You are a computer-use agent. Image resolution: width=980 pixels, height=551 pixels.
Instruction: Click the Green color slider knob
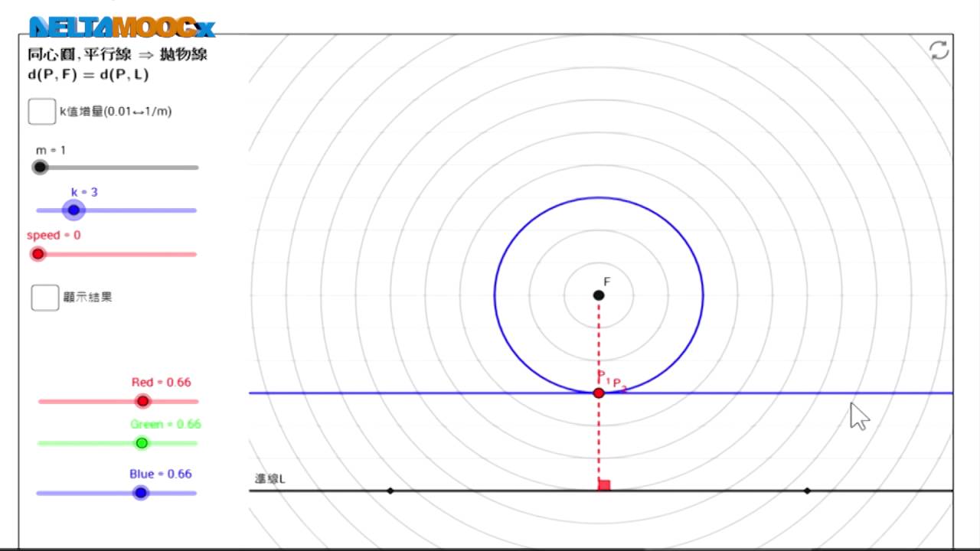[x=141, y=443]
